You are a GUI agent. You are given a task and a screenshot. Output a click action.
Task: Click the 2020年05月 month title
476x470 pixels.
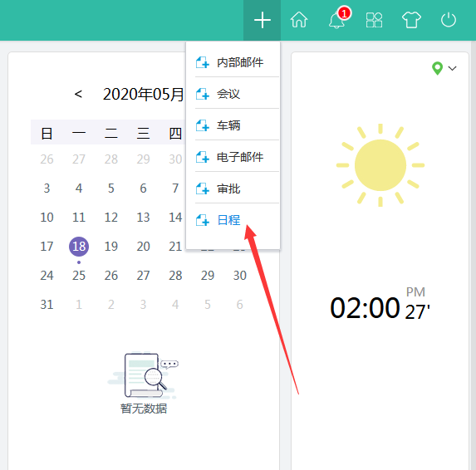pyautogui.click(x=143, y=94)
